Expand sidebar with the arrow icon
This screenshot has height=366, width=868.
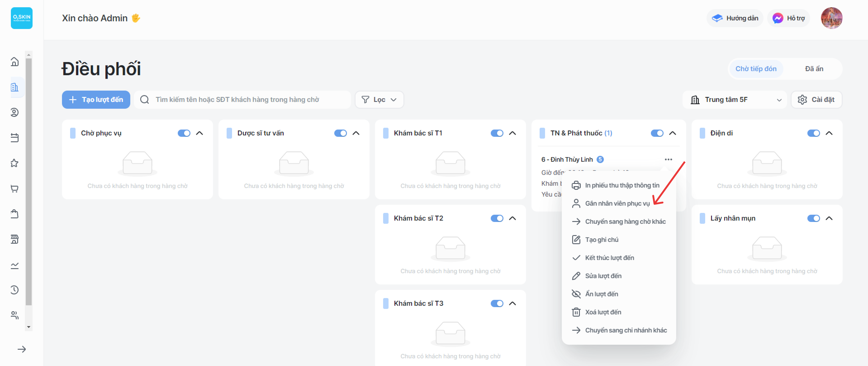21,349
